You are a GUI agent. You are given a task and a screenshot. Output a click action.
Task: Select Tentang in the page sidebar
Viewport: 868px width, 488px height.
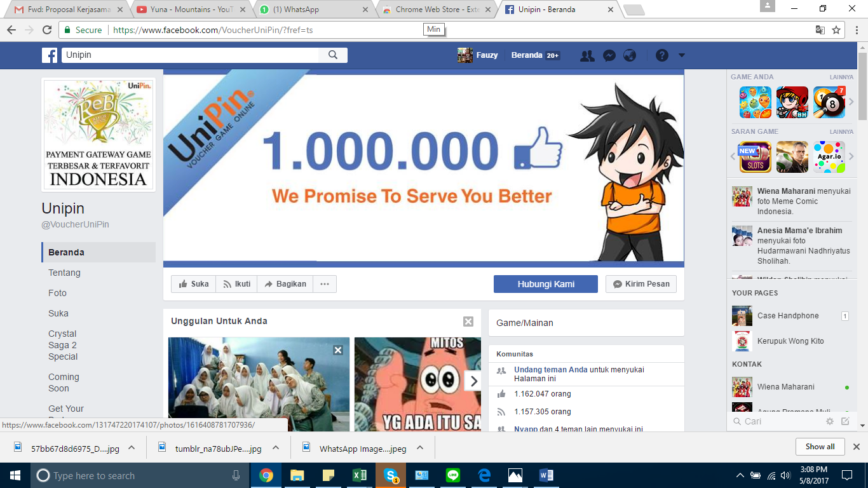click(64, 273)
